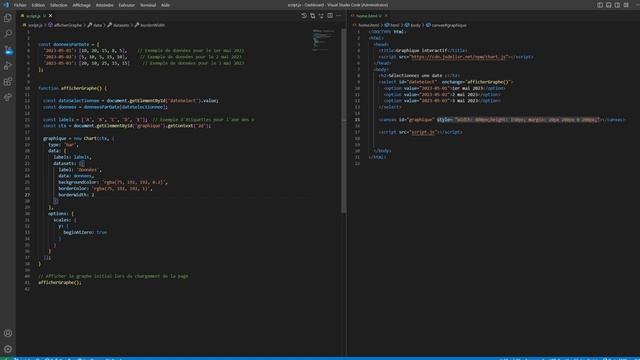
Task: Click the 'const donneesParDate' declaration line
Action: click(69, 44)
